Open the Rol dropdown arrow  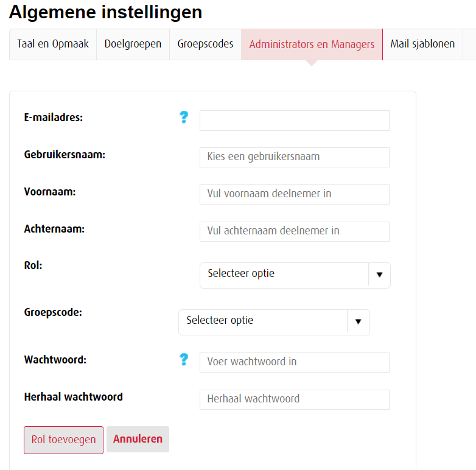tap(379, 275)
